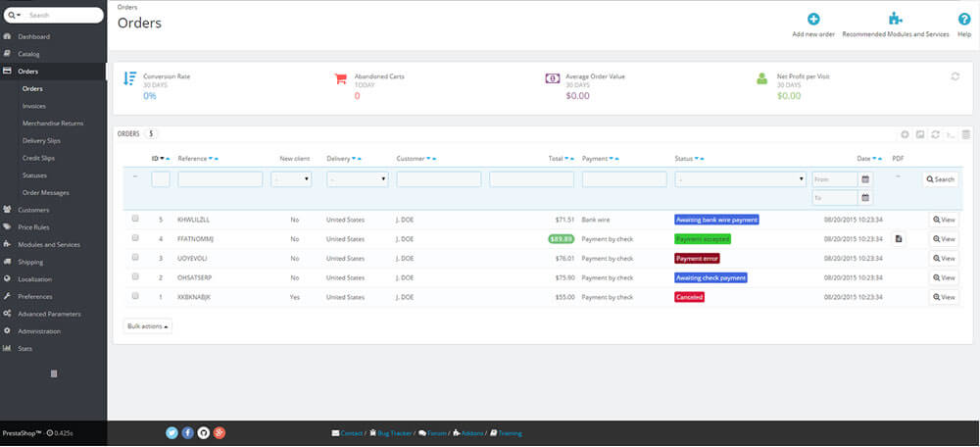Click the Add new order plus icon
Image resolution: width=980 pixels, height=447 pixels.
point(813,20)
